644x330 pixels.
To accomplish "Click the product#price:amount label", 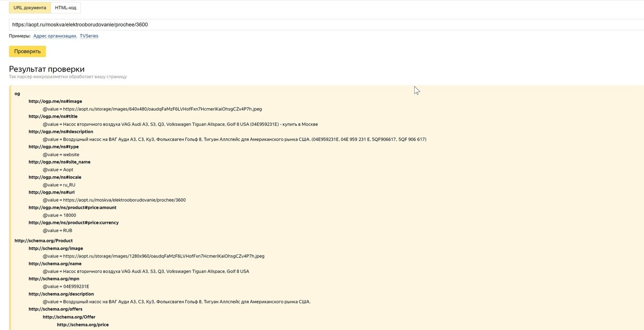I will tap(73, 208).
